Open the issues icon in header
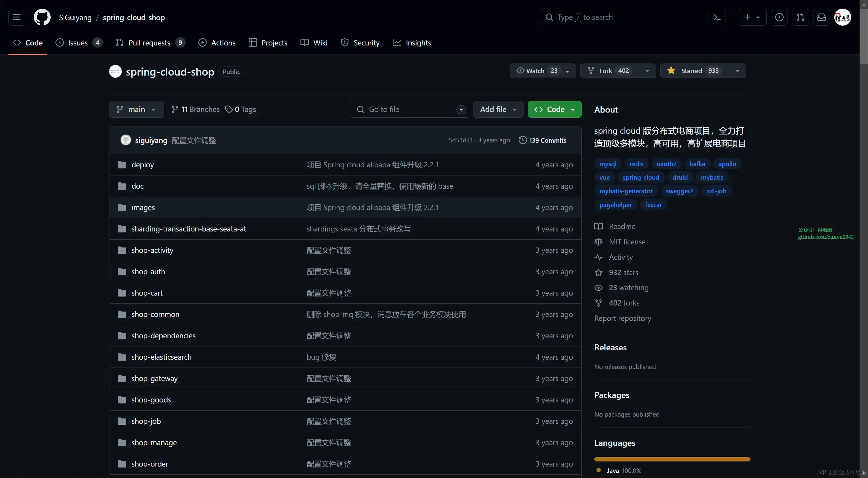Screen dimensions: 868x478 pyautogui.click(x=779, y=17)
